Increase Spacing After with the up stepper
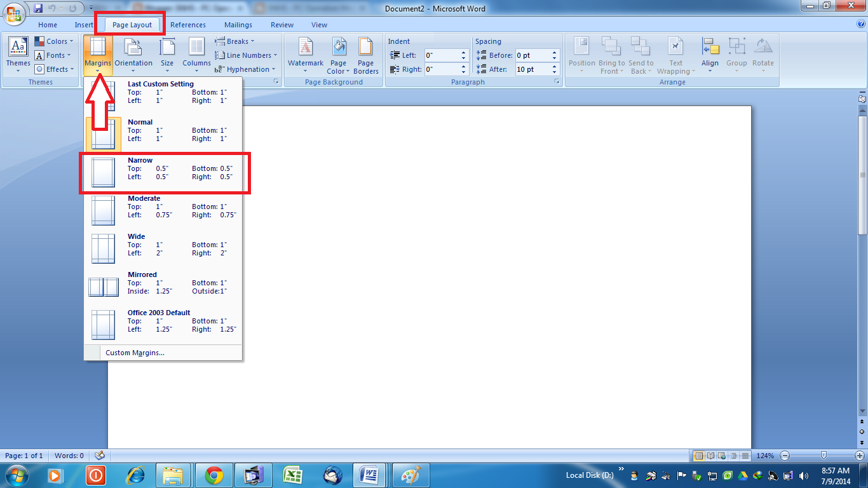Viewport: 868px width, 488px height. point(554,65)
